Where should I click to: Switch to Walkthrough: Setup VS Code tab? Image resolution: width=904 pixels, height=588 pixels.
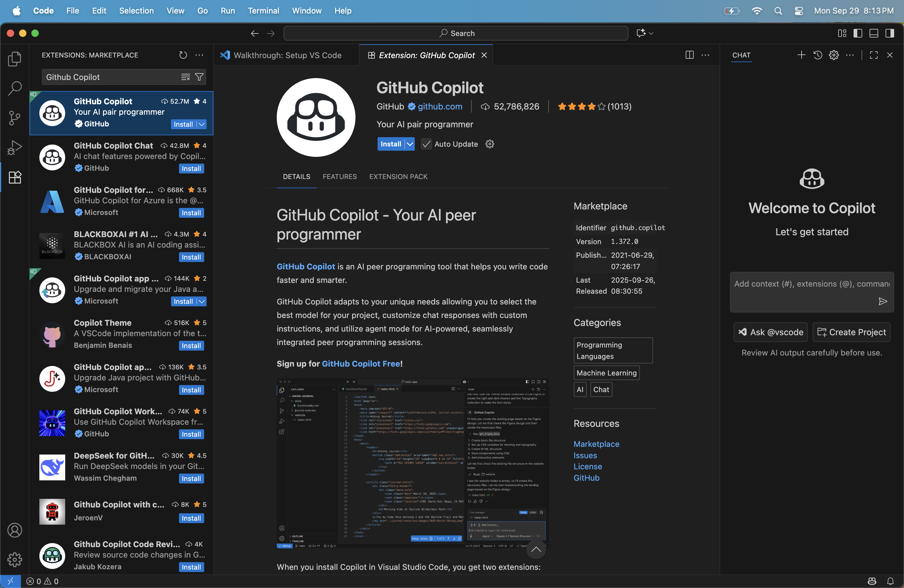[x=286, y=55]
